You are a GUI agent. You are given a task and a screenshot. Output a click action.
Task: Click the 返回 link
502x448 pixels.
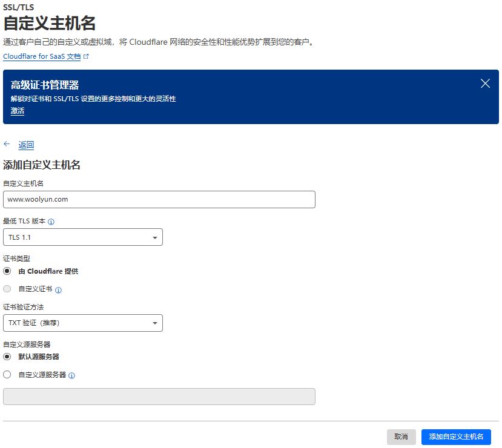pyautogui.click(x=26, y=145)
